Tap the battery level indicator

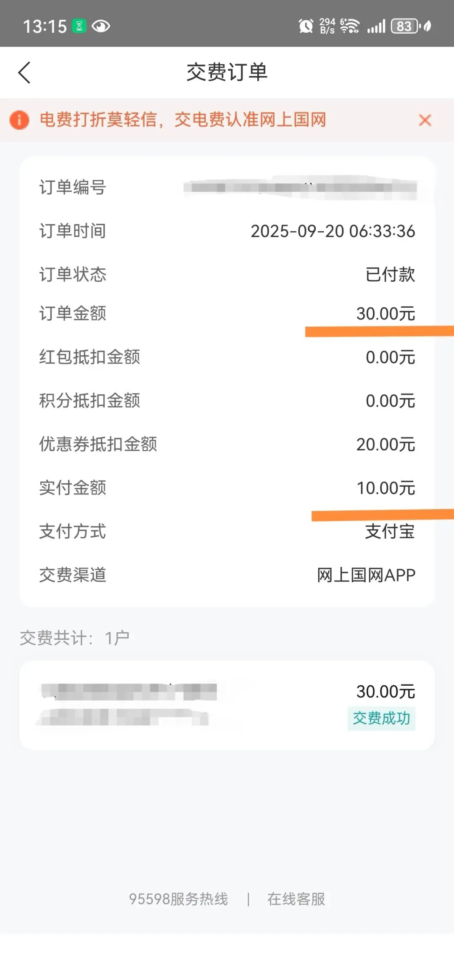[x=404, y=26]
